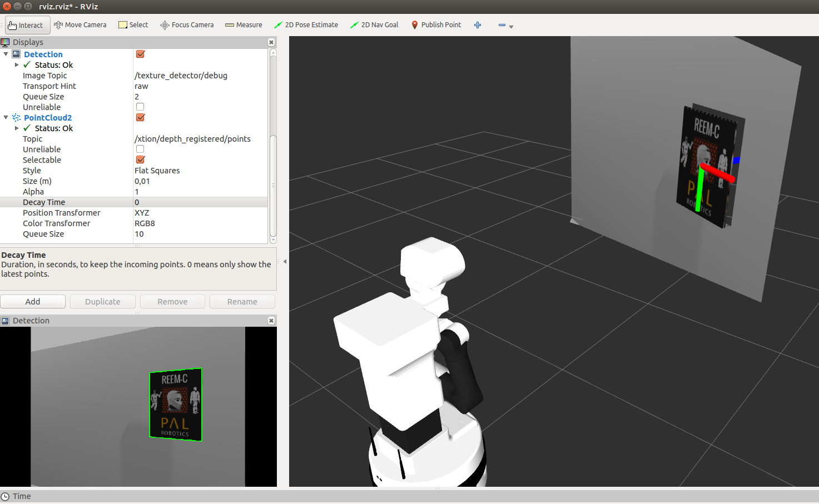Image resolution: width=819 pixels, height=504 pixels.
Task: Click the blue plus add-tool icon
Action: click(478, 25)
